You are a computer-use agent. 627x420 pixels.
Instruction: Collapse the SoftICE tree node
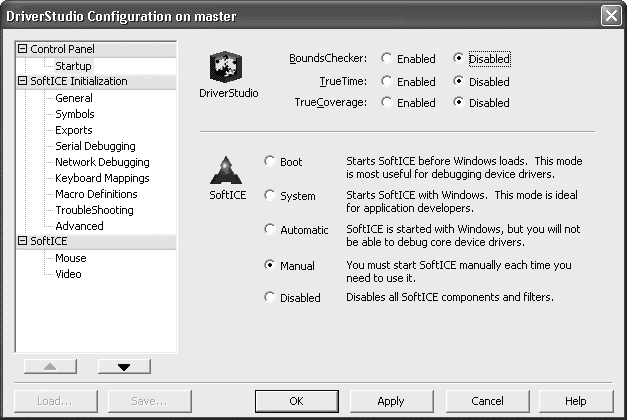tap(23, 242)
